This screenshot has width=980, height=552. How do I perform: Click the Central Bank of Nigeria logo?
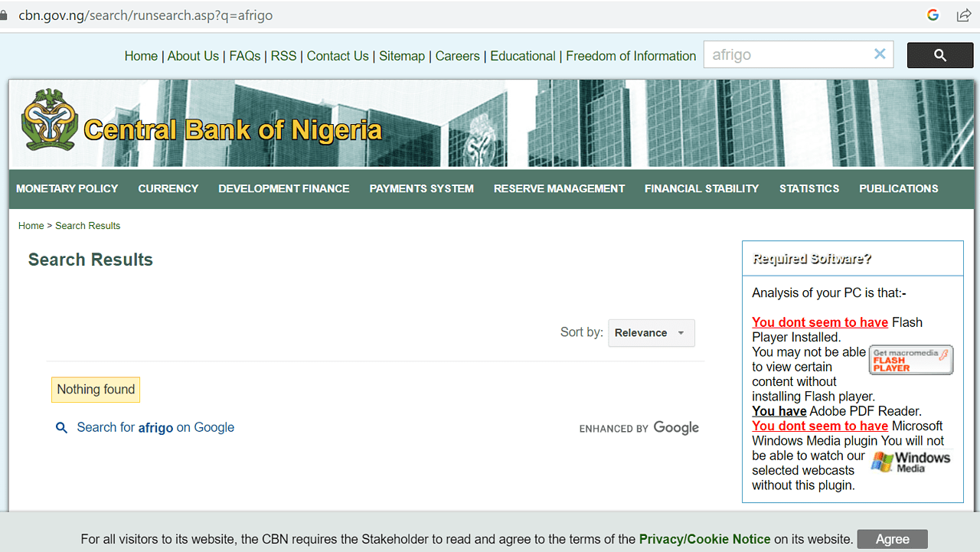coord(49,120)
